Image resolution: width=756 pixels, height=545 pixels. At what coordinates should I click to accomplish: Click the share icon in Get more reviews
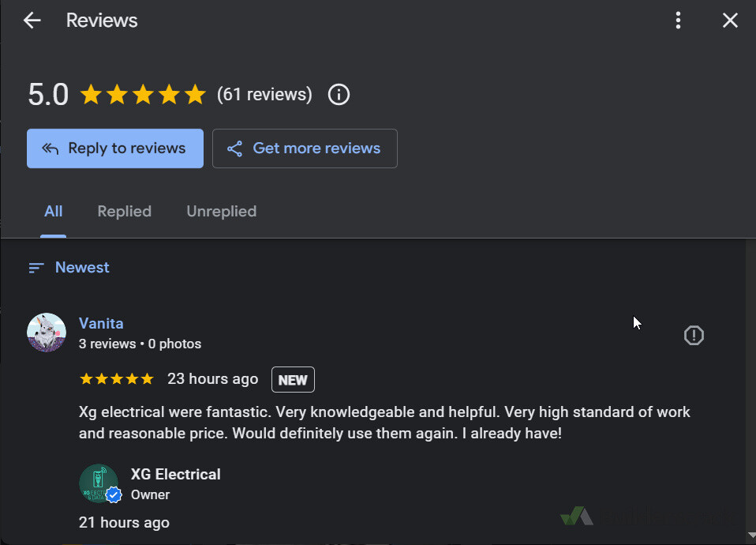234,148
